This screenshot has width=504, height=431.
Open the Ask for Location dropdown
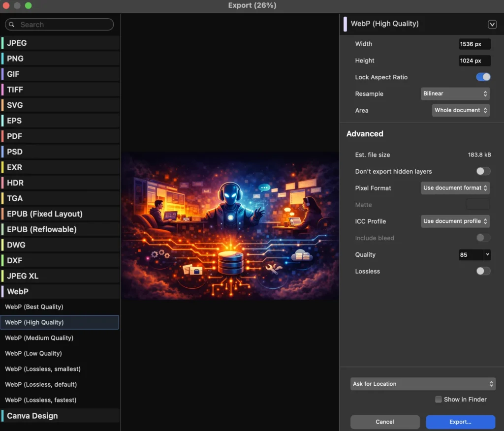pyautogui.click(x=423, y=384)
